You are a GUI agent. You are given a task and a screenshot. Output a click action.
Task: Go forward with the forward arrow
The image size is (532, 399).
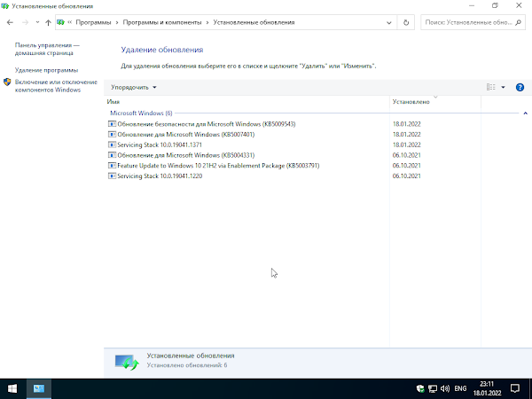pos(25,22)
